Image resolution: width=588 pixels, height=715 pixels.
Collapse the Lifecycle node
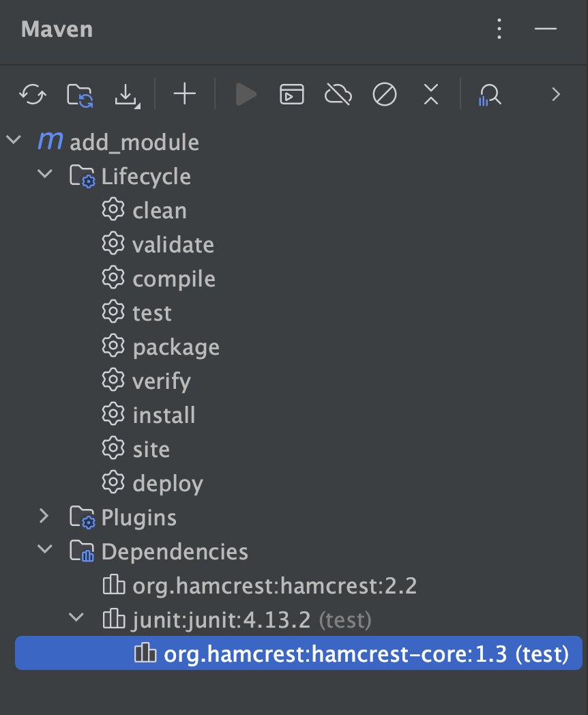click(44, 175)
